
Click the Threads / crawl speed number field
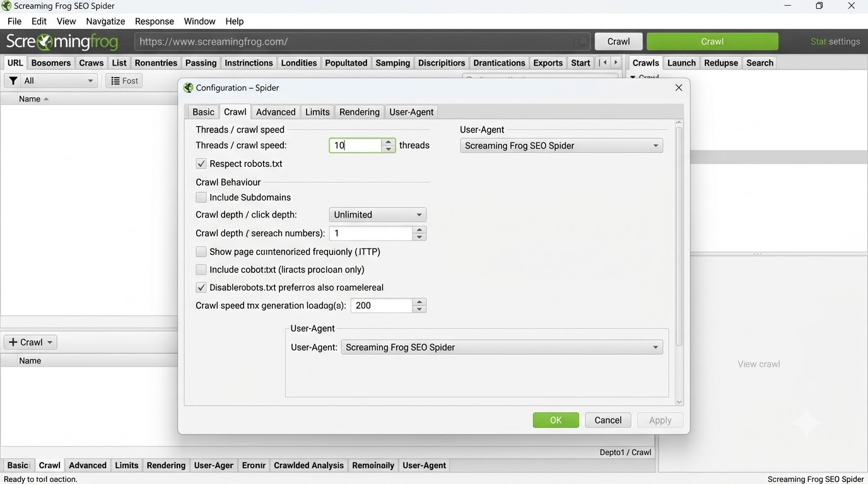[x=356, y=146]
